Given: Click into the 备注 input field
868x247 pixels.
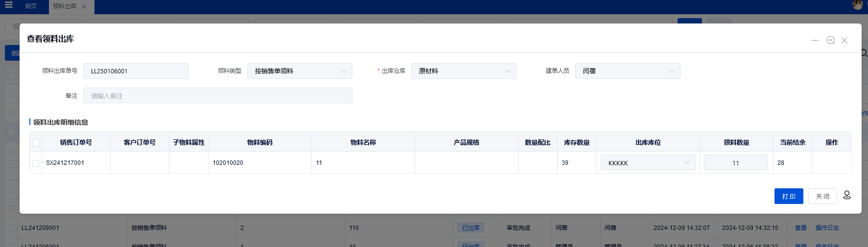Looking at the screenshot, I should [218, 96].
